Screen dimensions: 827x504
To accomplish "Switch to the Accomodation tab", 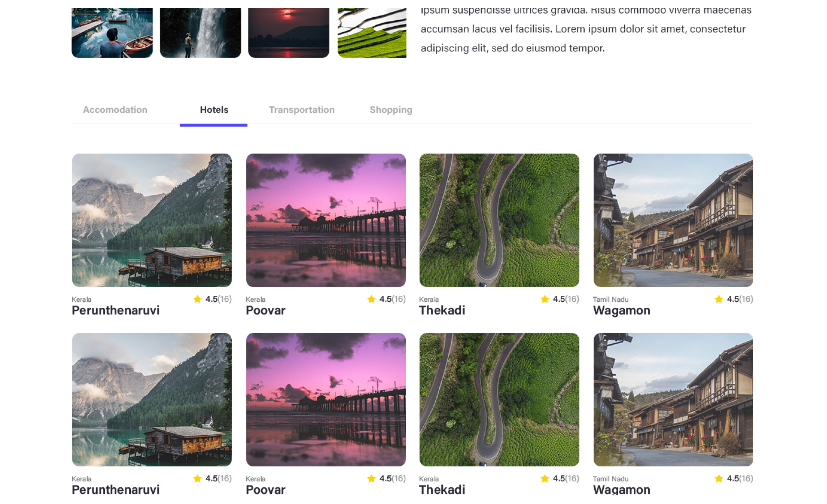I will click(x=115, y=109).
